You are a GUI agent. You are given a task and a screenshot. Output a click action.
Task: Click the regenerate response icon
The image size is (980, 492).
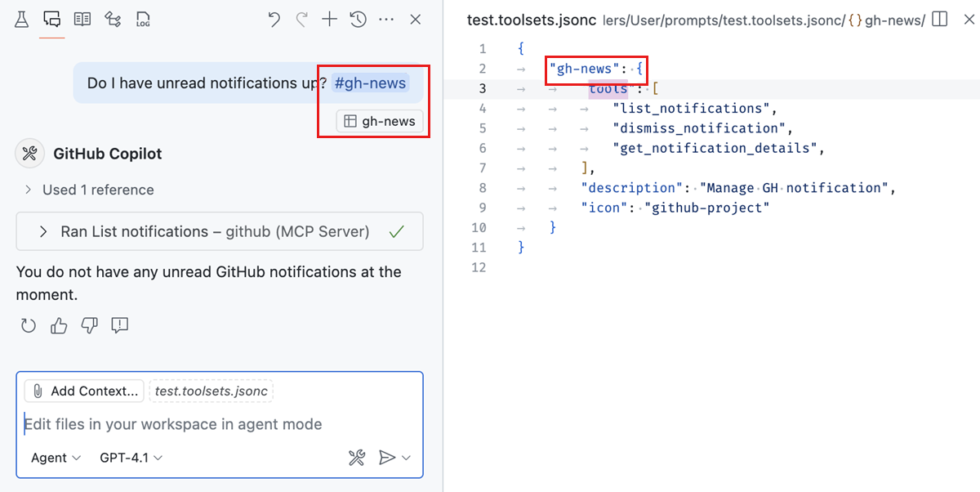point(28,325)
